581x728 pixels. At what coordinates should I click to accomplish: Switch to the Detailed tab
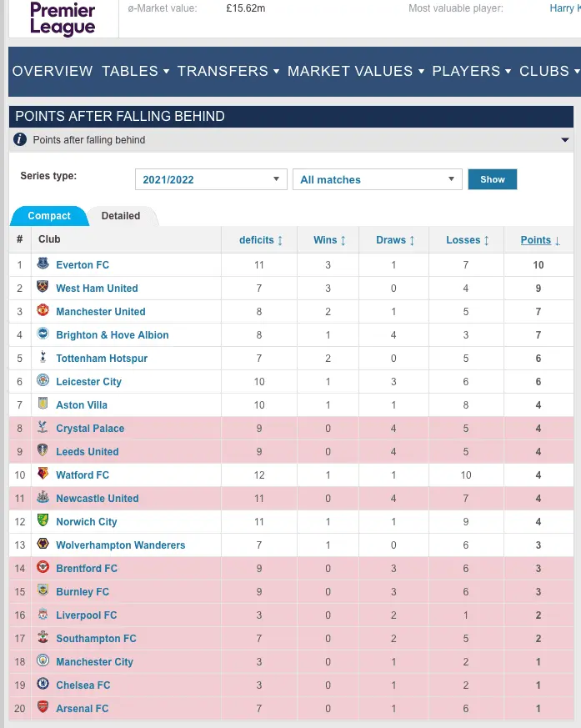(121, 216)
